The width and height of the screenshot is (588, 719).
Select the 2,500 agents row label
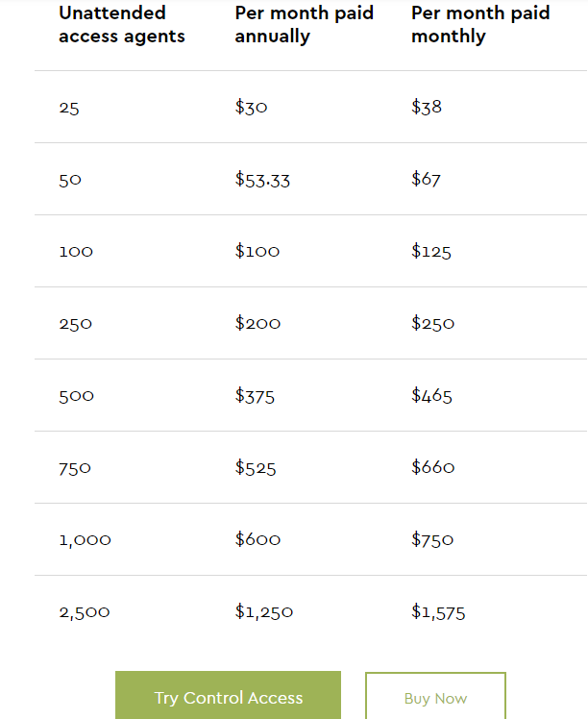coord(85,612)
